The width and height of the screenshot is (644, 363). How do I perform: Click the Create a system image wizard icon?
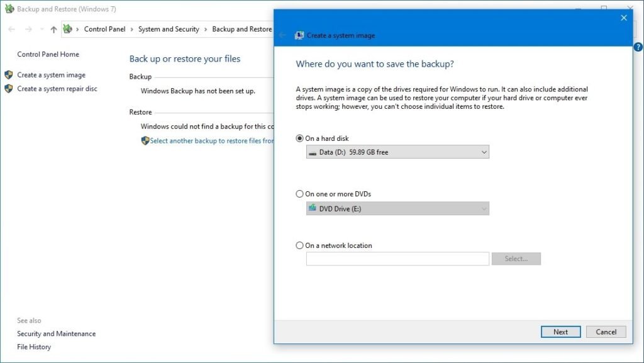click(x=299, y=35)
